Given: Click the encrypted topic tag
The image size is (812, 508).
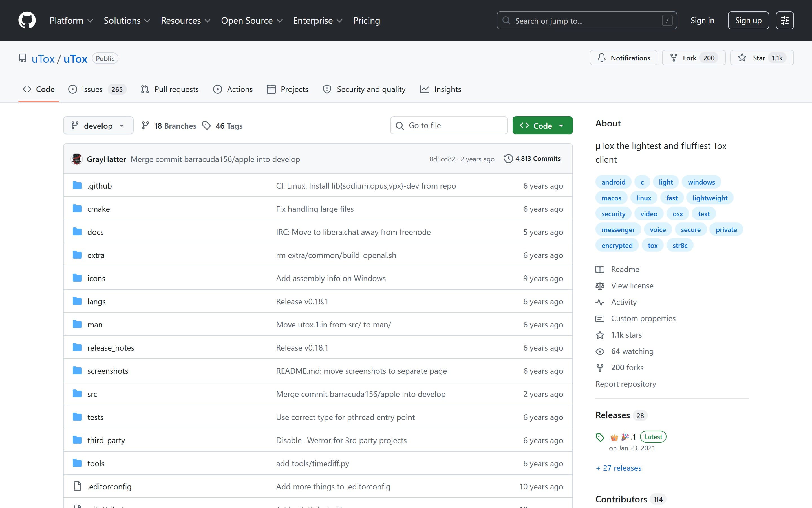Looking at the screenshot, I should (617, 245).
